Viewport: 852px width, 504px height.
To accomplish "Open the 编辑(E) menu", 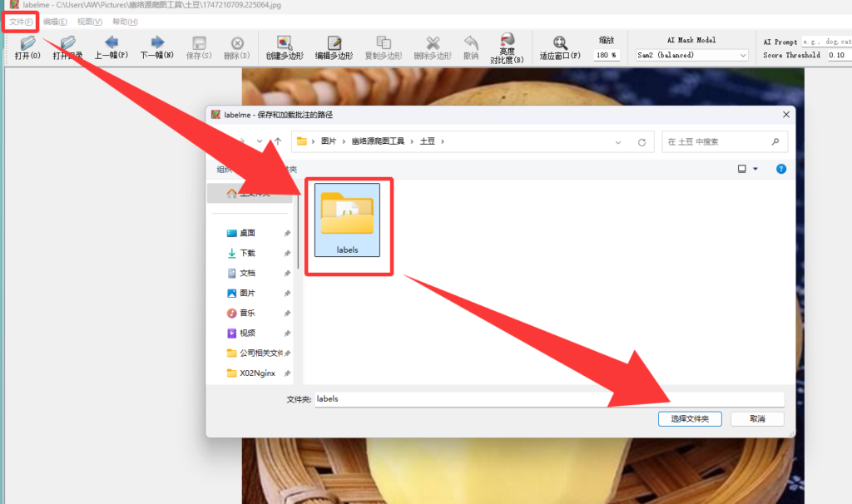I will pos(55,22).
